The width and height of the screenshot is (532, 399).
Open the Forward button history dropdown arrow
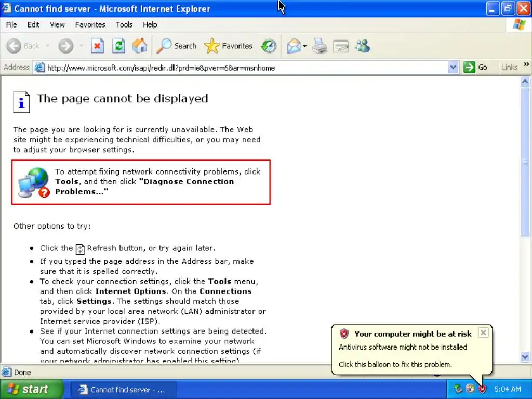click(81, 46)
